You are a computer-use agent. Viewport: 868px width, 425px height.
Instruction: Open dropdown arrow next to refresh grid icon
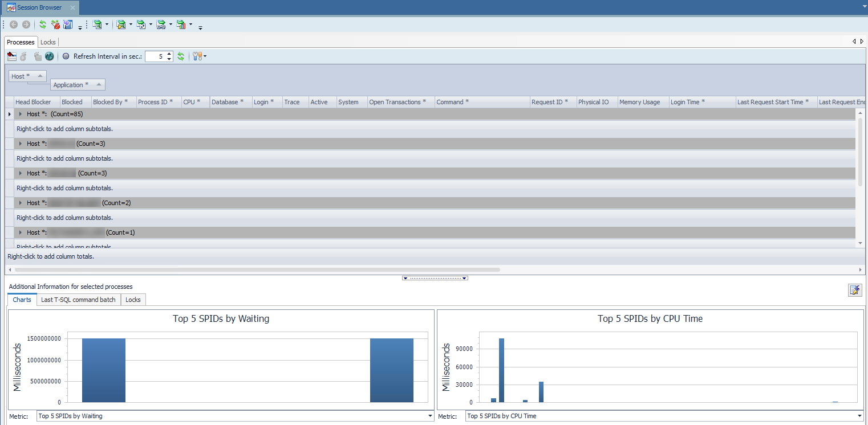151,24
